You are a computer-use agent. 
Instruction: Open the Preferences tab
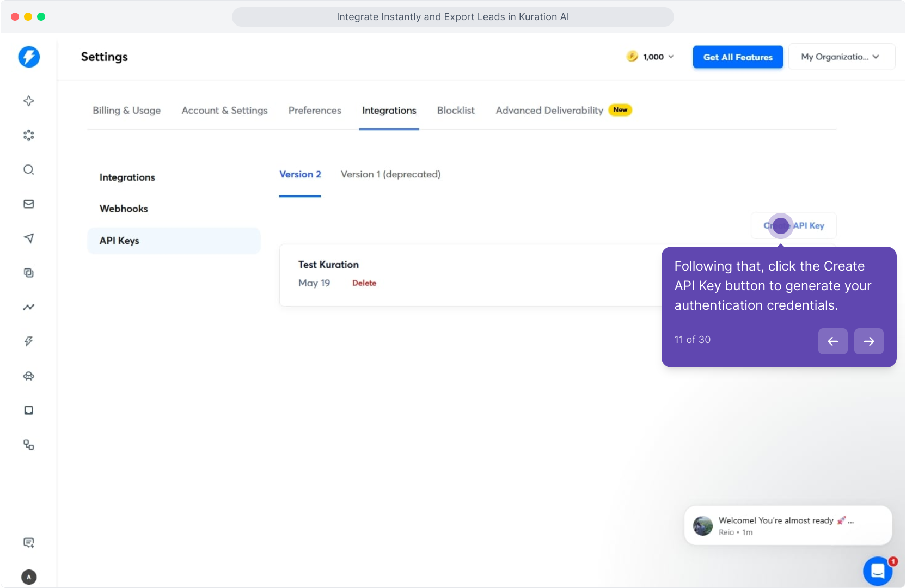click(315, 111)
